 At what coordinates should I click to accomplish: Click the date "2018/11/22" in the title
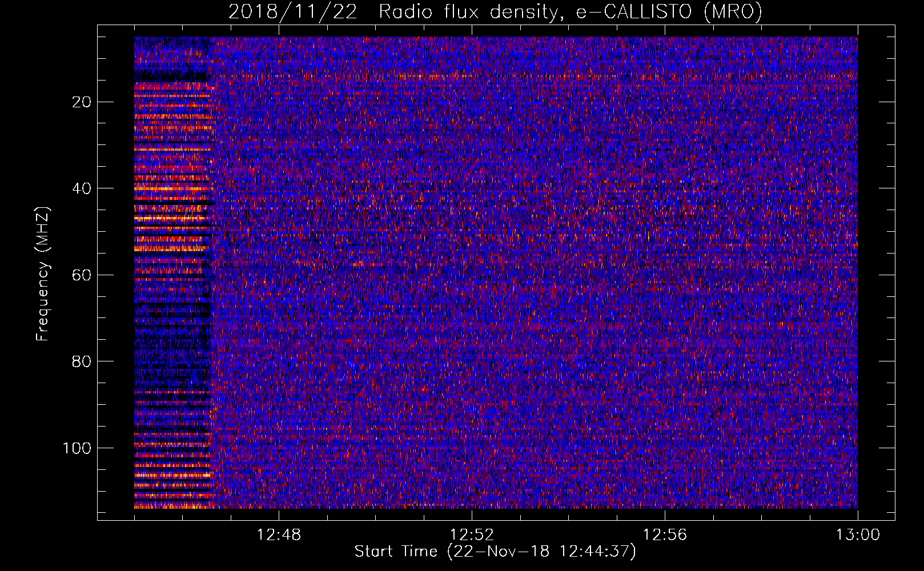coord(292,12)
